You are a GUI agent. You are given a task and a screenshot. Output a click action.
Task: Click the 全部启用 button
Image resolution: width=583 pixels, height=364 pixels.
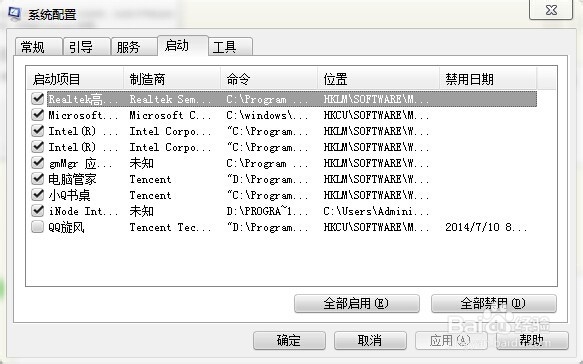(x=357, y=303)
